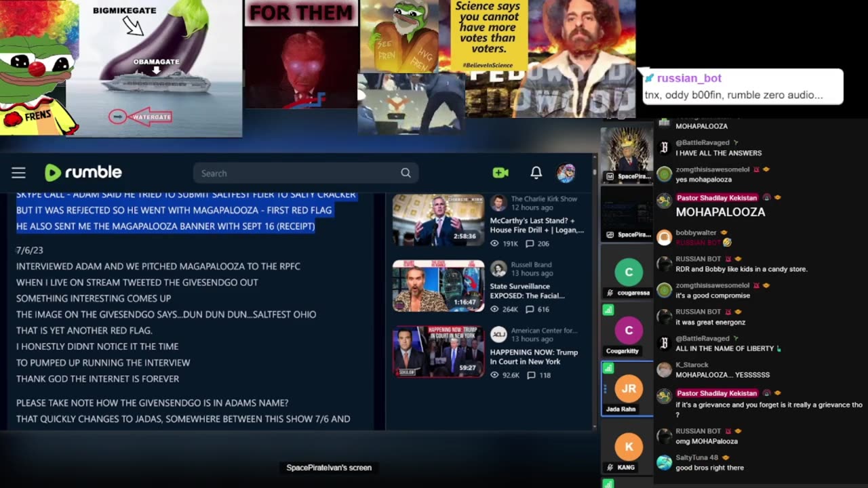Screen dimensions: 868x488
Task: Select the cougaressa participant tile
Action: pyautogui.click(x=628, y=272)
